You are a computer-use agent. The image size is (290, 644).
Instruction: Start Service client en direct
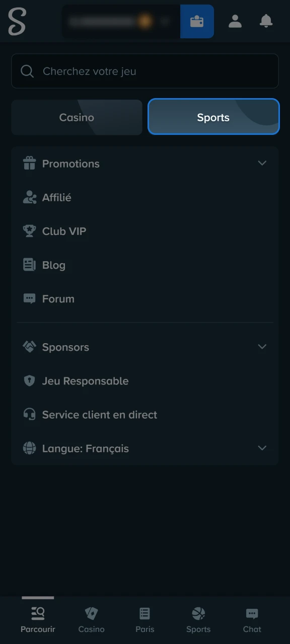click(99, 415)
